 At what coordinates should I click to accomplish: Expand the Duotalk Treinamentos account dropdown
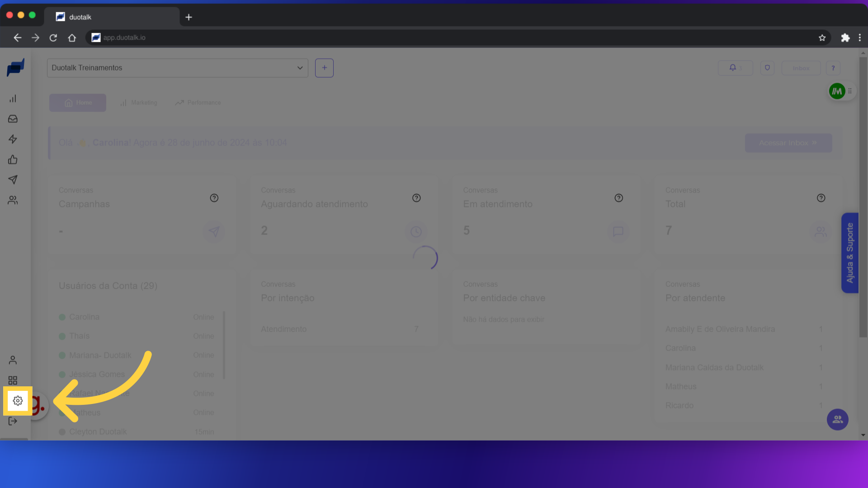pyautogui.click(x=177, y=68)
